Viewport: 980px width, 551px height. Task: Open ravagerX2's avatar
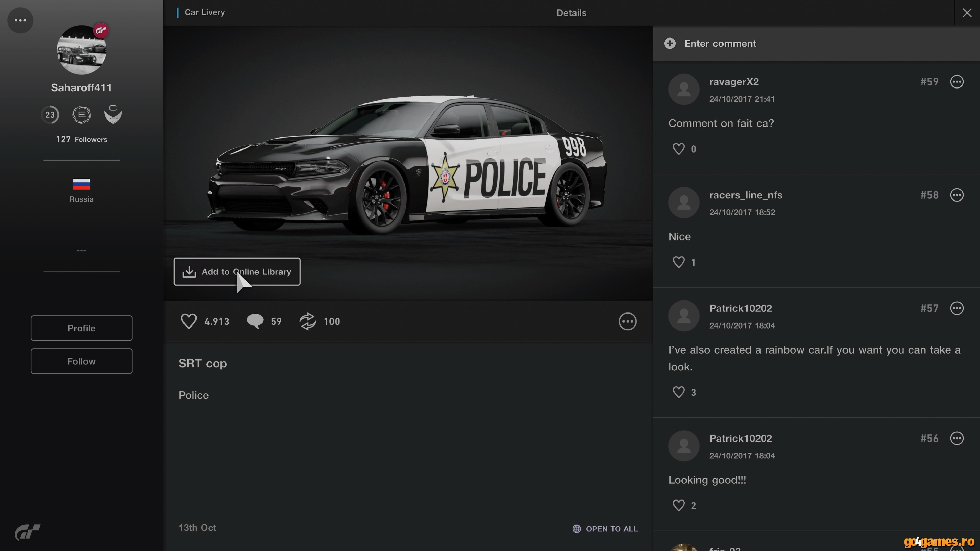[684, 89]
